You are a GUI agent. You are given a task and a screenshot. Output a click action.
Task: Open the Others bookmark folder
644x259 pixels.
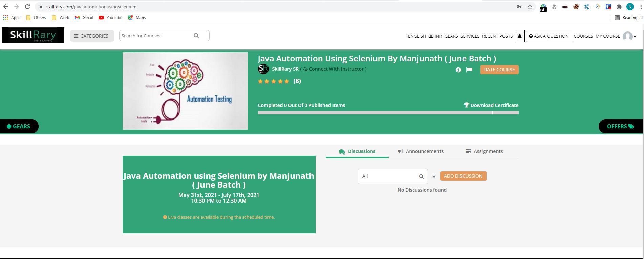click(36, 18)
